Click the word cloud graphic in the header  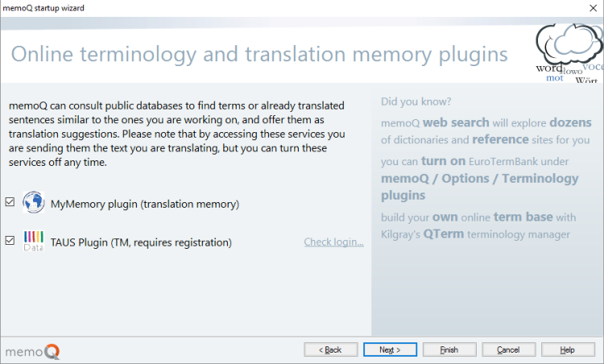569,53
